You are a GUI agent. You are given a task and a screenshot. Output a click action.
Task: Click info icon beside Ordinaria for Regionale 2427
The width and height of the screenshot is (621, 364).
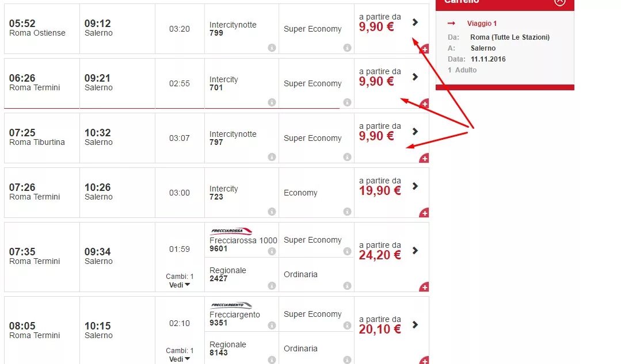tap(347, 286)
